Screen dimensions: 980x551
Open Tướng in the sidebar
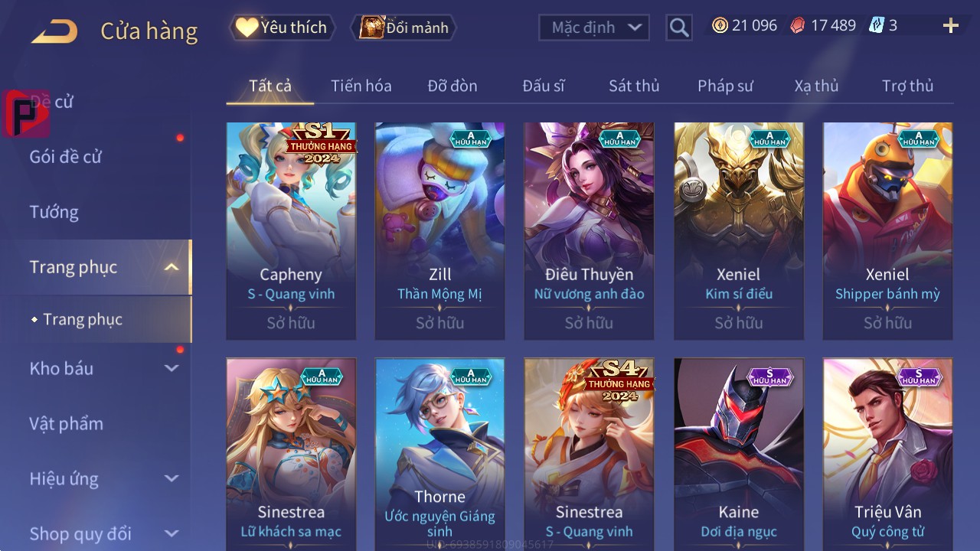pyautogui.click(x=54, y=212)
